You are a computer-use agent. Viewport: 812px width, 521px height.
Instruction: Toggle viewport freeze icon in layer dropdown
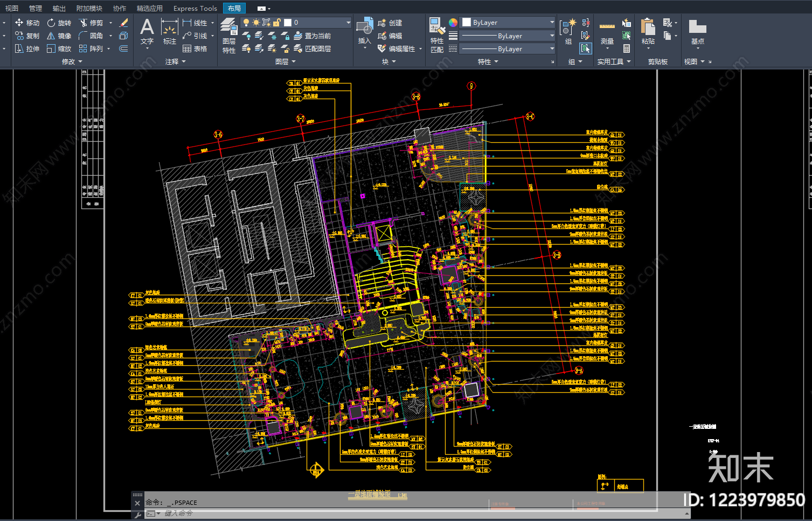click(266, 23)
